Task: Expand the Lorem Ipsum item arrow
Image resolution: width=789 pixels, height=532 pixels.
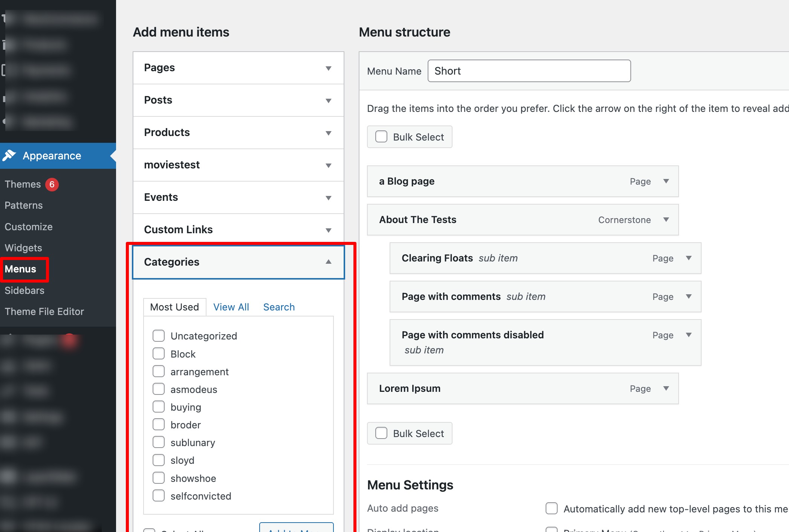Action: coord(666,388)
